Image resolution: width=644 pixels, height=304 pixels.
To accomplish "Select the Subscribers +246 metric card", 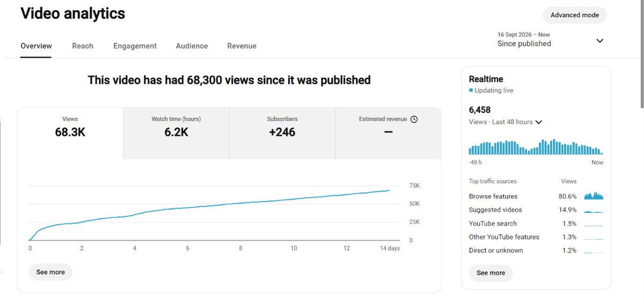I will click(x=282, y=133).
